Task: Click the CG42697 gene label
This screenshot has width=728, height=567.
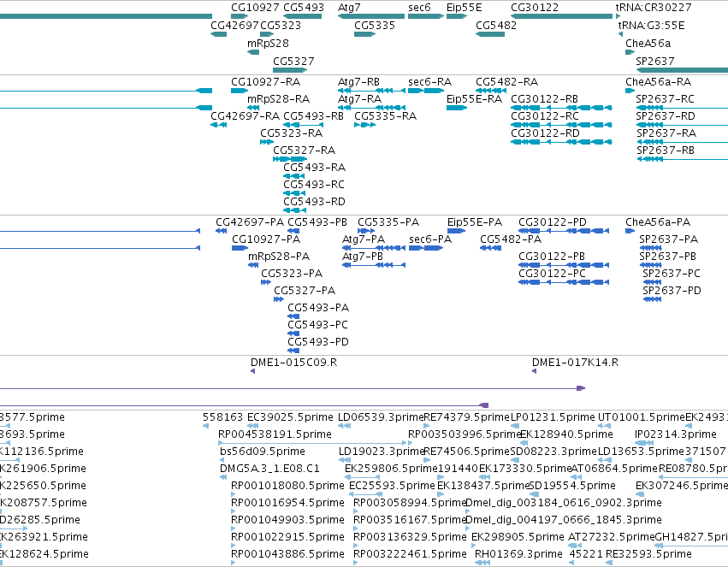Action: [x=235, y=26]
